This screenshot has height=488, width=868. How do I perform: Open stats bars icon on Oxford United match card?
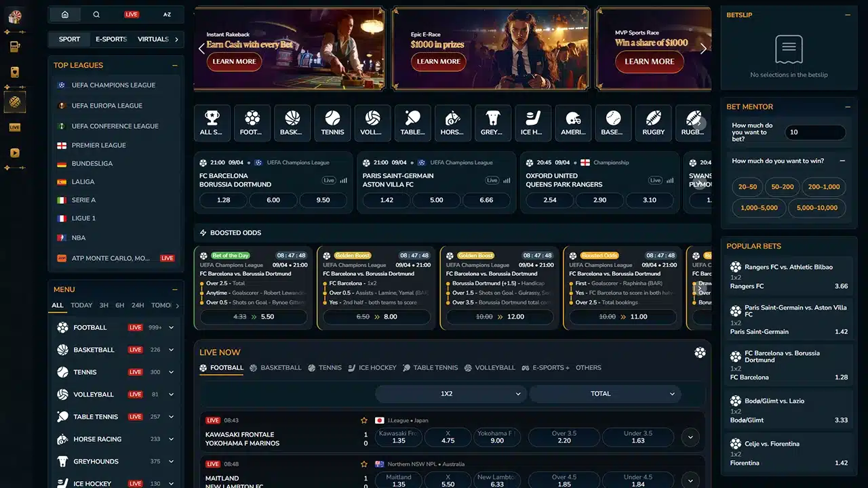pyautogui.click(x=671, y=180)
